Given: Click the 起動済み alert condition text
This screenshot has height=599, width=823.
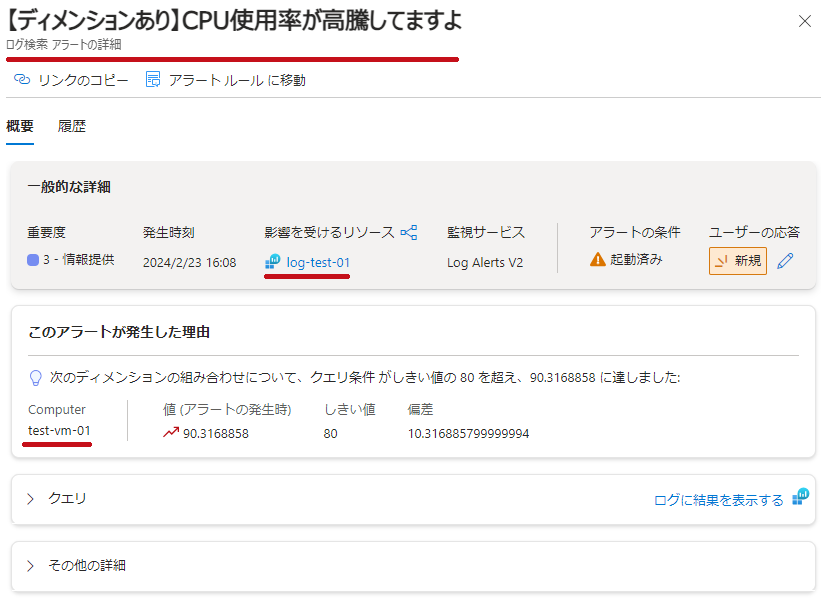Looking at the screenshot, I should (636, 259).
